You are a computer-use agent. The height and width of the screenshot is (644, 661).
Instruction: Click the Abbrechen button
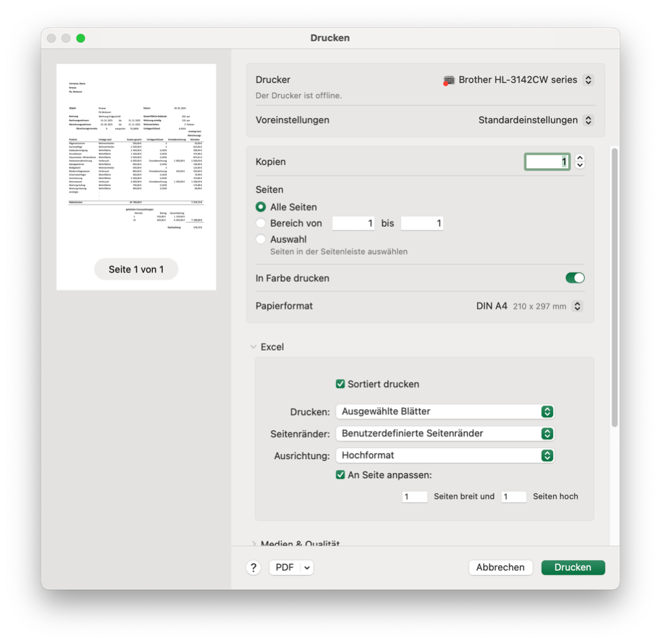coord(500,568)
